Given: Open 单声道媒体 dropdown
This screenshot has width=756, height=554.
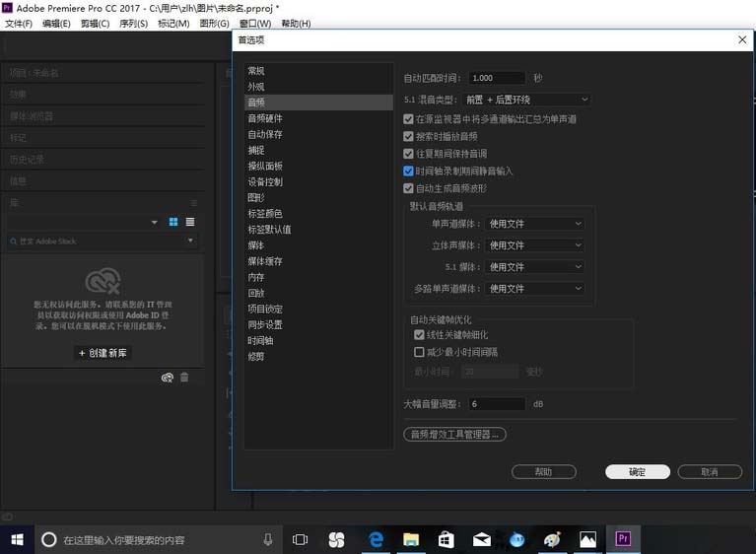Looking at the screenshot, I should pos(534,224).
